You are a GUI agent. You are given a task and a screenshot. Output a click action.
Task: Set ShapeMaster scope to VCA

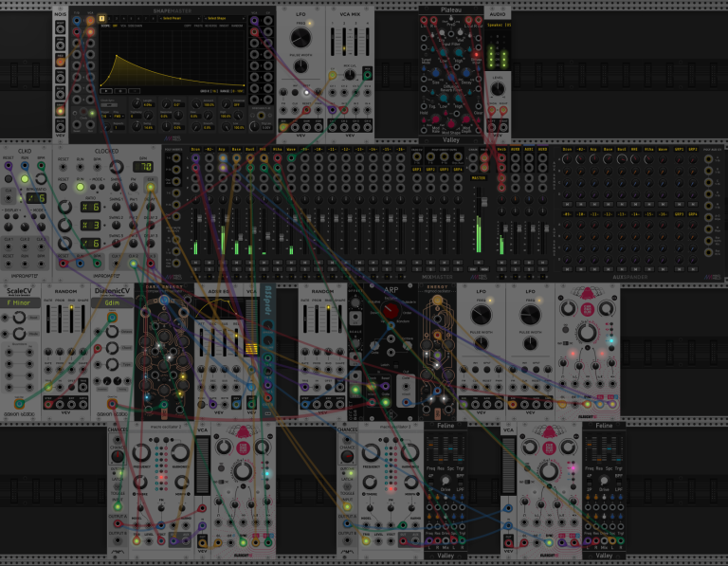pos(123,26)
